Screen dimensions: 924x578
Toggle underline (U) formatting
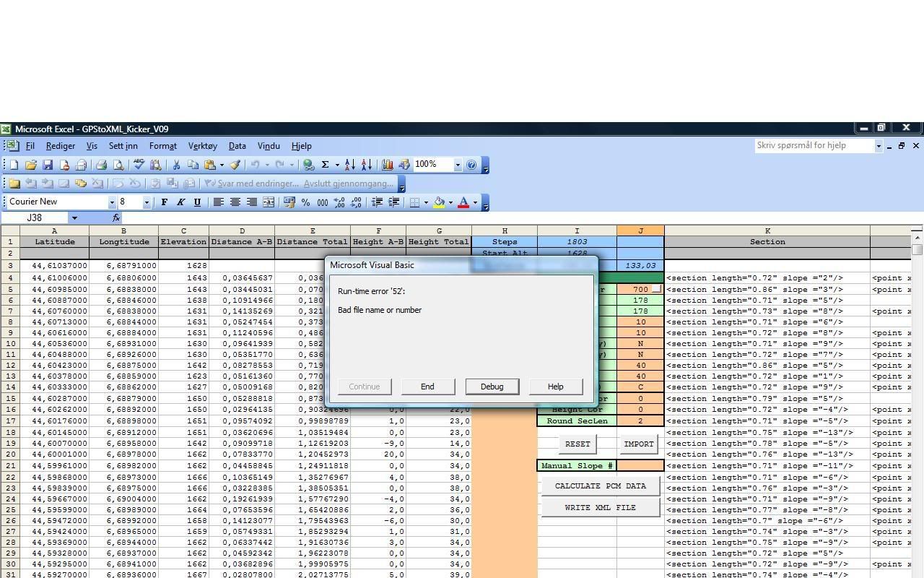coord(197,202)
